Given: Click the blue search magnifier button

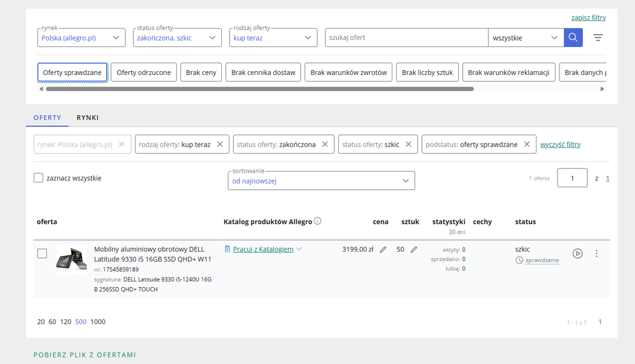Looking at the screenshot, I should 573,37.
